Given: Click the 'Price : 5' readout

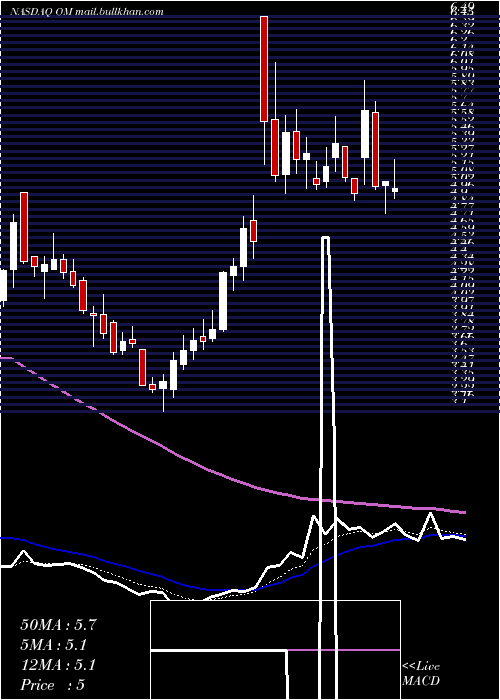Looking at the screenshot, I should (52, 685).
